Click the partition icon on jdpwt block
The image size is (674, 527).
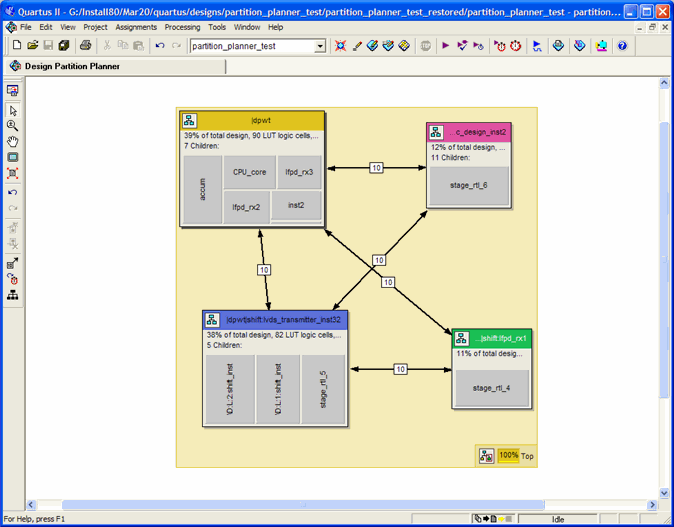[189, 121]
